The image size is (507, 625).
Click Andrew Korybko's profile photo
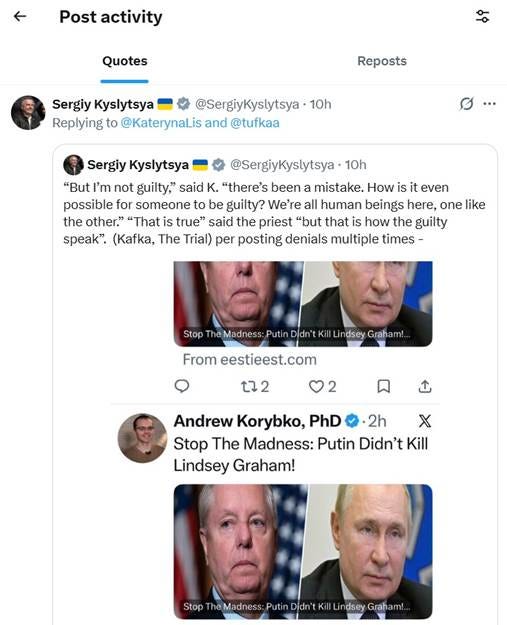point(142,438)
